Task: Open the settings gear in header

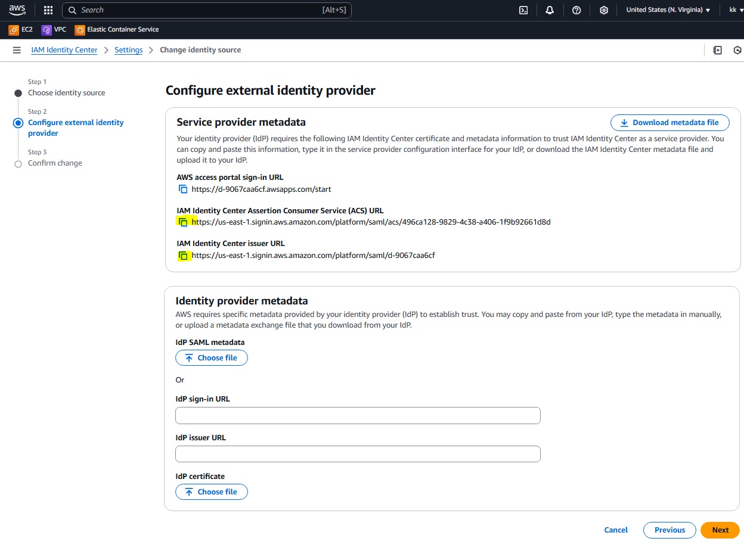Action: coord(603,10)
